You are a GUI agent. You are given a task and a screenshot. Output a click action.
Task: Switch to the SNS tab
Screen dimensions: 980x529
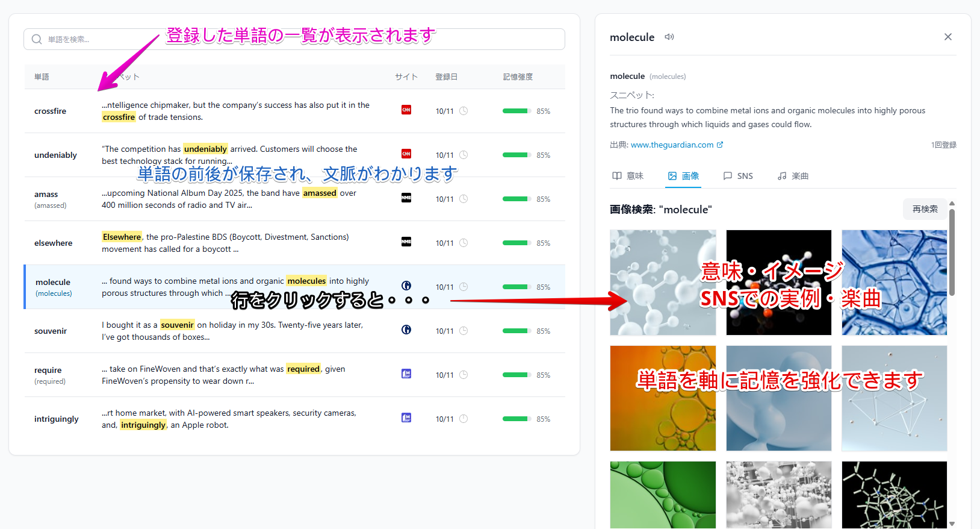point(738,176)
